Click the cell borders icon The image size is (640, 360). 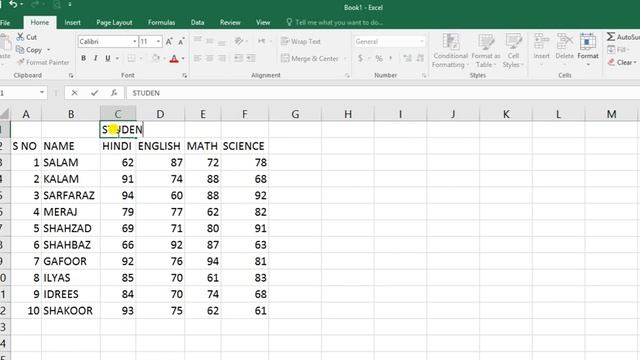pyautogui.click(x=131, y=58)
